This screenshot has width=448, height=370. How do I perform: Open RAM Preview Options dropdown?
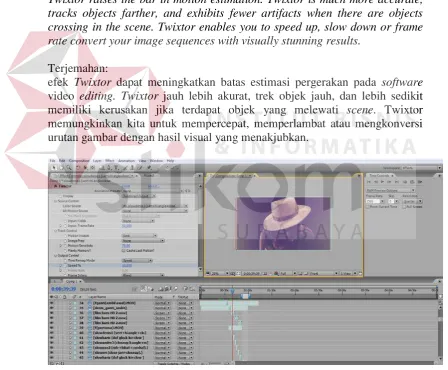[x=390, y=190]
